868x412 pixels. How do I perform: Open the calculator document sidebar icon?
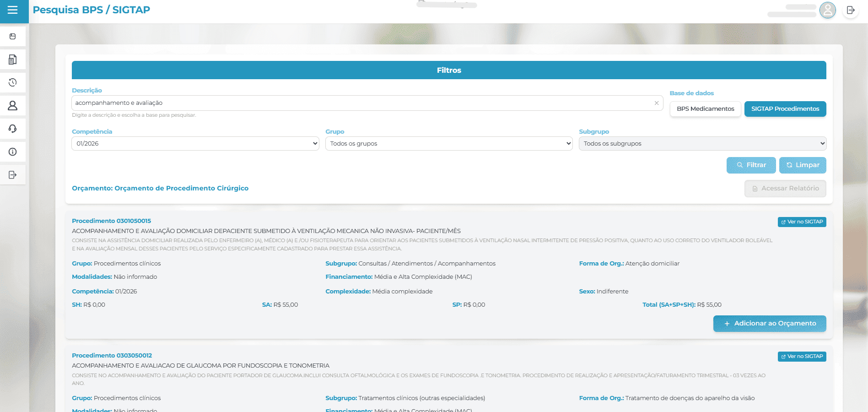[13, 60]
